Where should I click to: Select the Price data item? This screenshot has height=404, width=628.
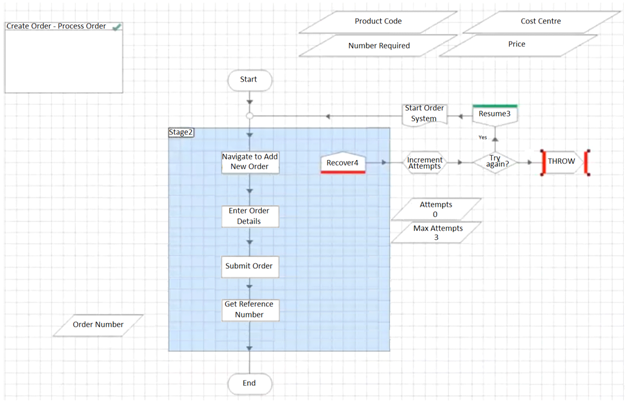(x=517, y=45)
